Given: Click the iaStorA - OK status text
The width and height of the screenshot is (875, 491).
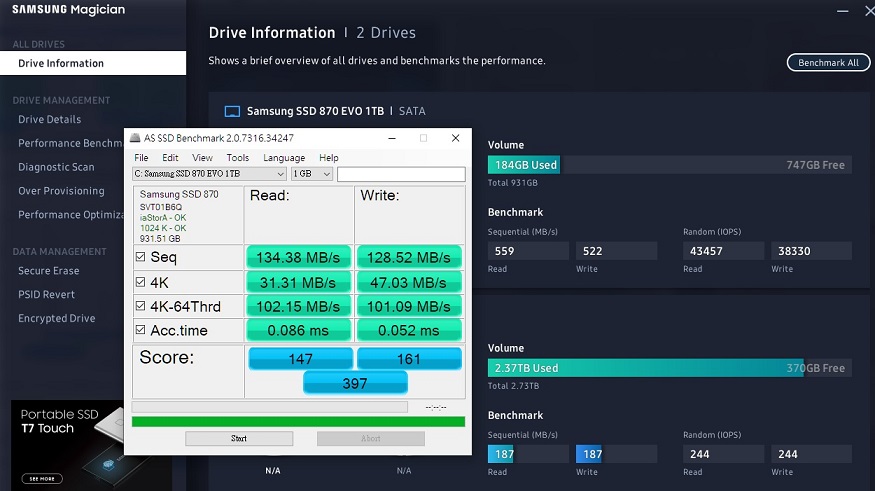Looking at the screenshot, I should [163, 218].
